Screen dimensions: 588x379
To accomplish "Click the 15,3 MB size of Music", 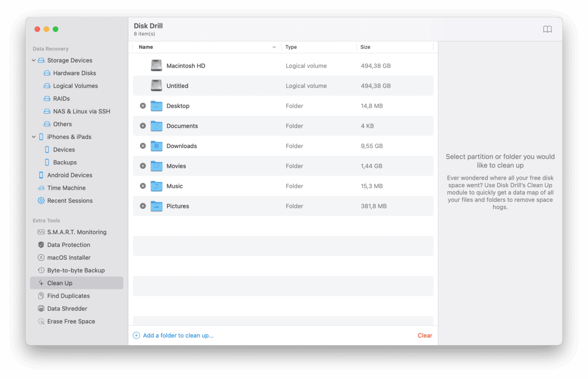I will (372, 186).
